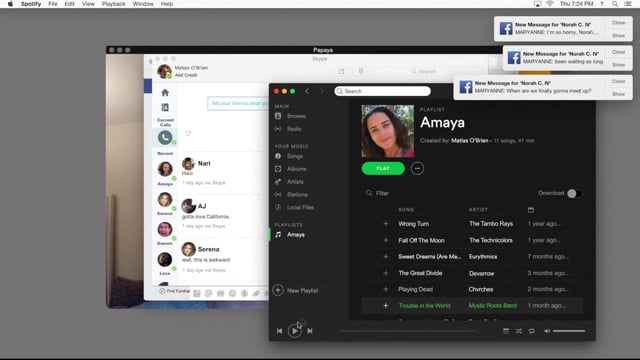Adjust the volume slider
This screenshot has width=640, height=360.
(x=569, y=331)
